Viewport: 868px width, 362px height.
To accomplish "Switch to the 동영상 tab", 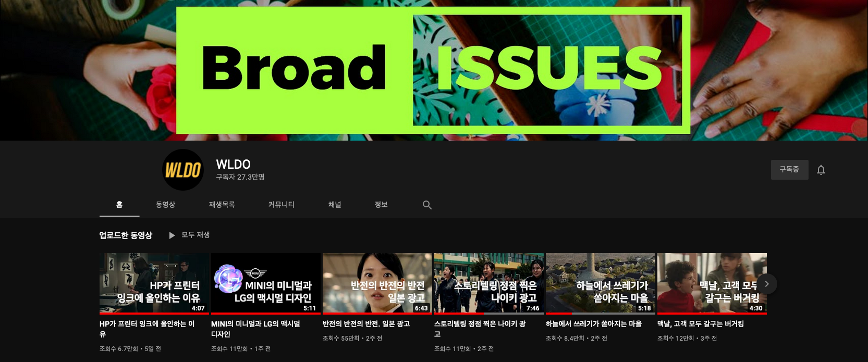I will pos(165,205).
